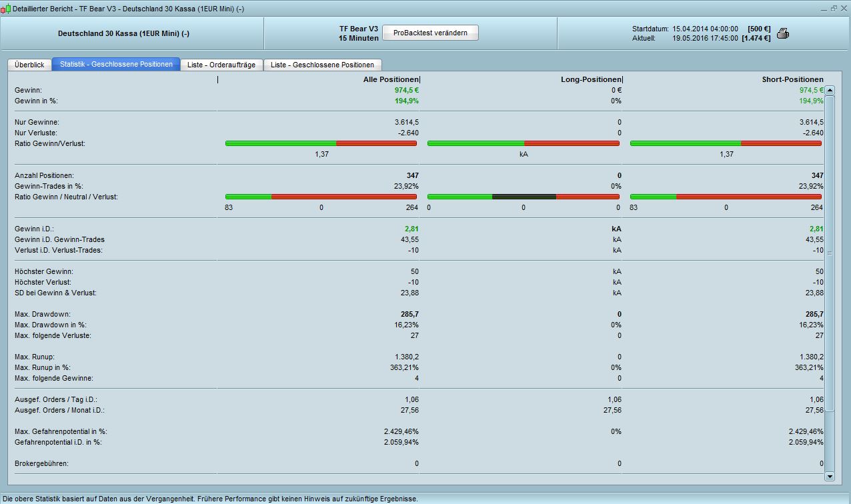Click 'Brokergebühren:' row label
Screen dimensions: 851x504
click(41, 463)
